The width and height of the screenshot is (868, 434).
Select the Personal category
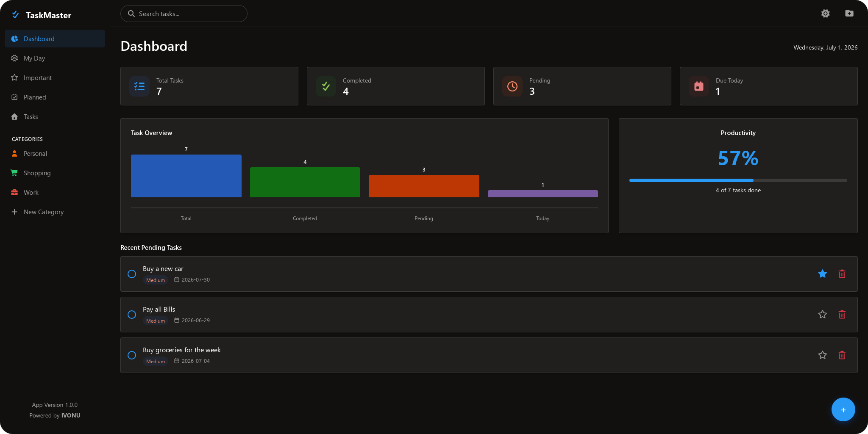click(x=55, y=153)
